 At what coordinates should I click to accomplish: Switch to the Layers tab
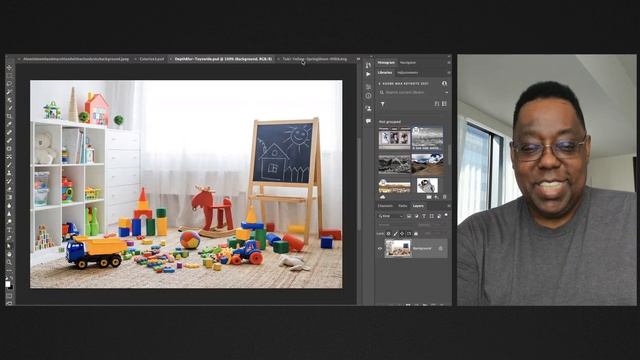point(418,206)
